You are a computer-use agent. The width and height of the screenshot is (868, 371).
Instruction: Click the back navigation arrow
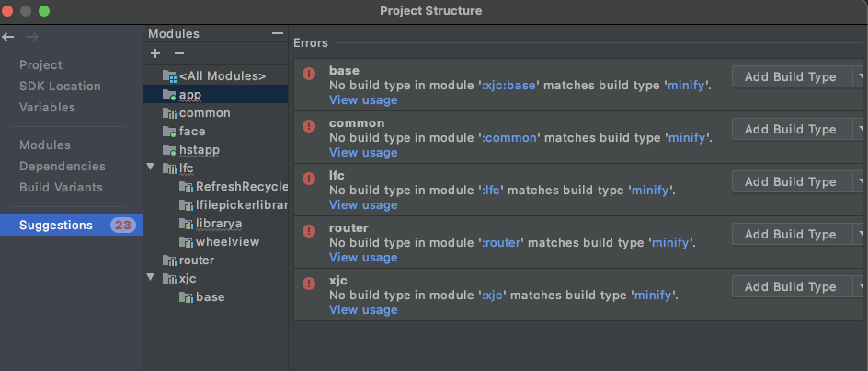coord(8,37)
